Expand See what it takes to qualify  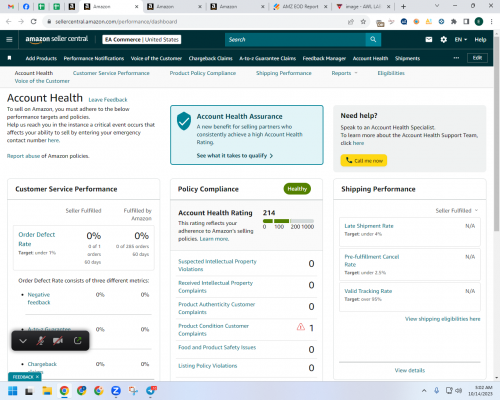[235, 156]
